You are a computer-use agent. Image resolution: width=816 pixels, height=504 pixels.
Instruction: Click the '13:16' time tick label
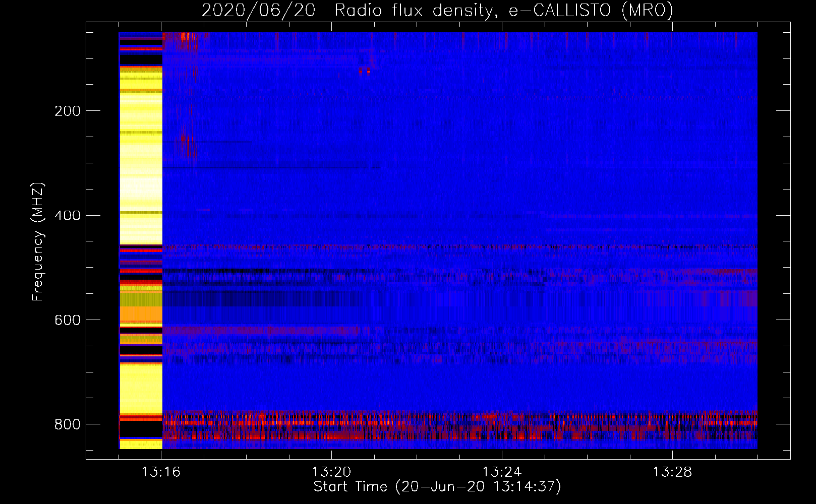pyautogui.click(x=161, y=472)
